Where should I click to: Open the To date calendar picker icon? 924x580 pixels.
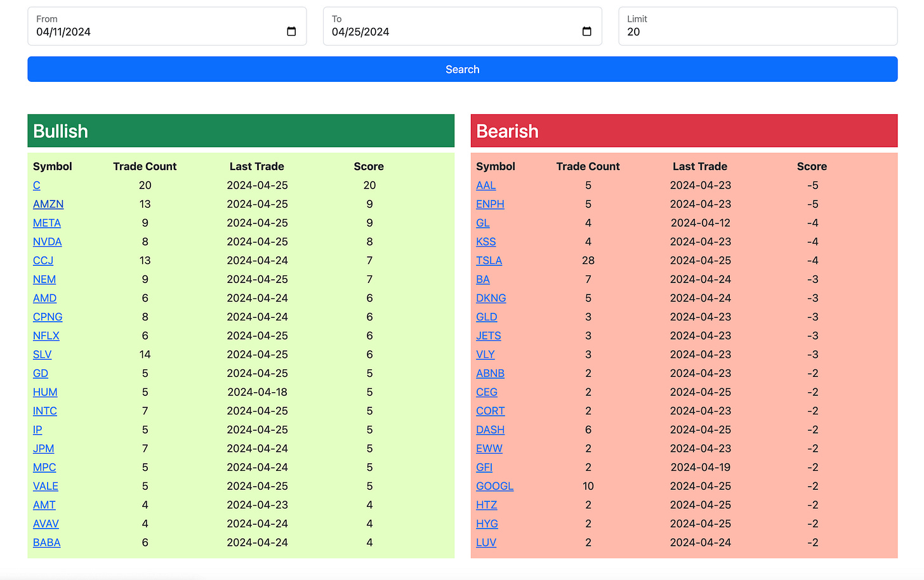click(x=587, y=32)
